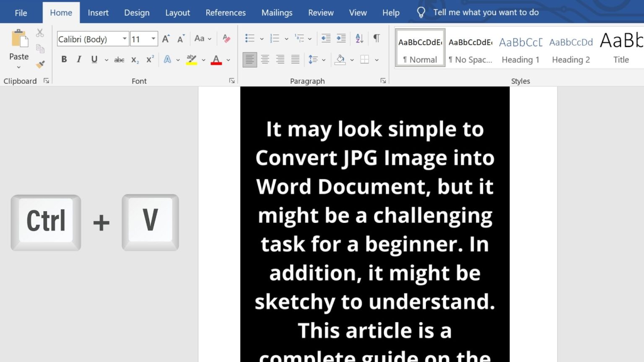Apply yellow text highlight color
This screenshot has height=362, width=644.
[x=192, y=59]
